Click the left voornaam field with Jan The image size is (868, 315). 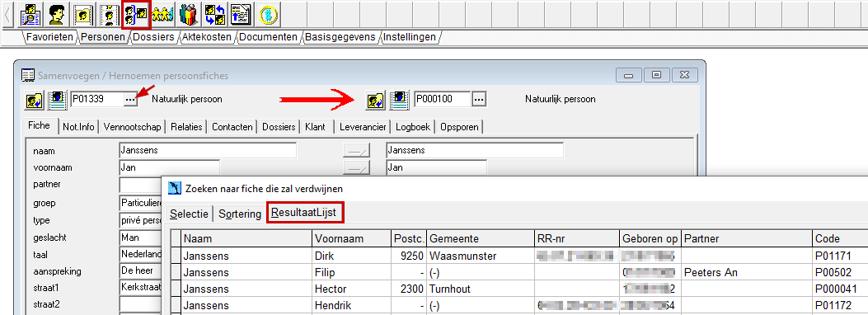tap(169, 167)
